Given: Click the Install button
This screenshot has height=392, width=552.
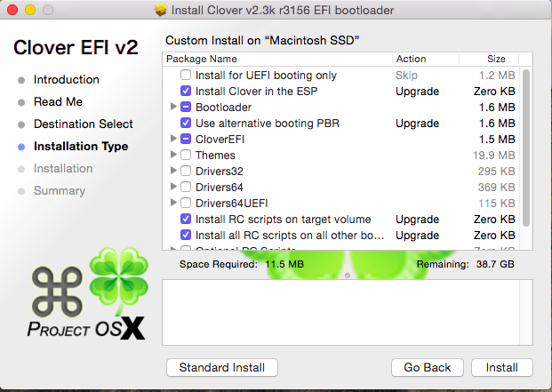Looking at the screenshot, I should pos(501,368).
